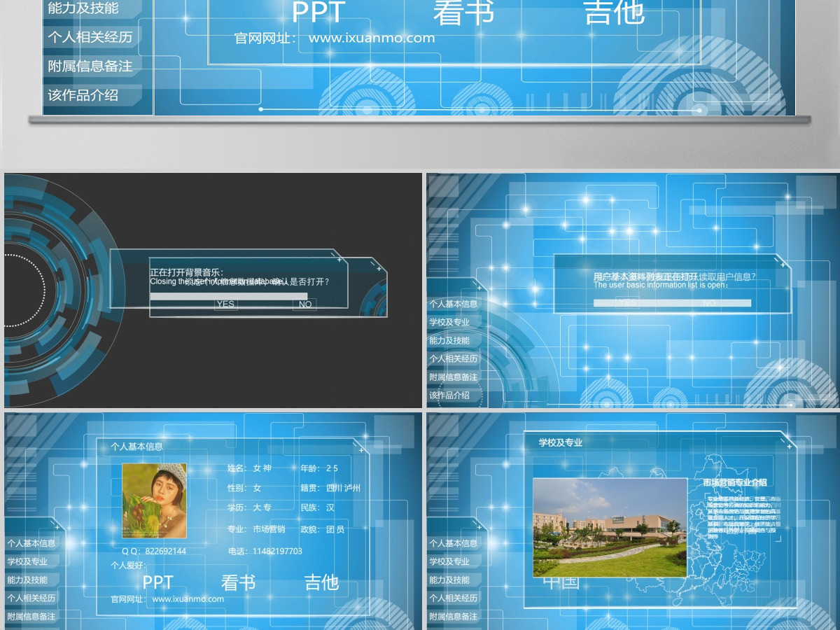This screenshot has height=630, width=840.
Task: Select 能力及技能 in the school slide's side menu
Action: (449, 580)
